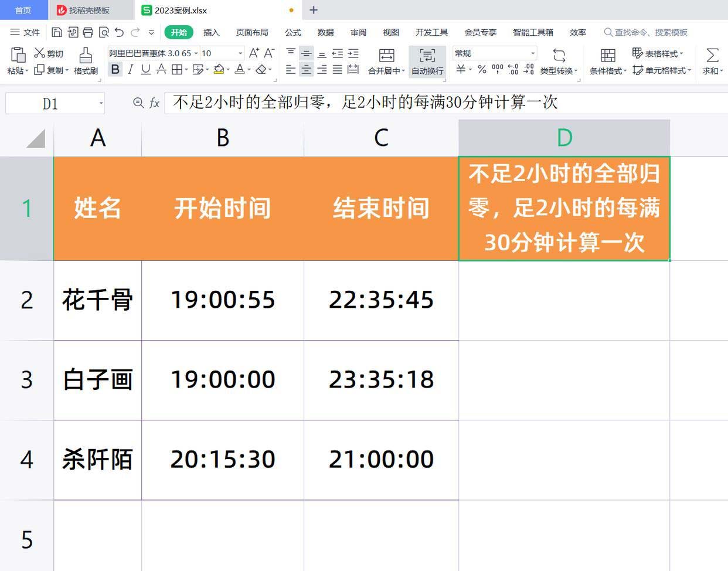Activate the Format Painter 格式刷
Viewport: 728px width, 571px height.
click(86, 61)
